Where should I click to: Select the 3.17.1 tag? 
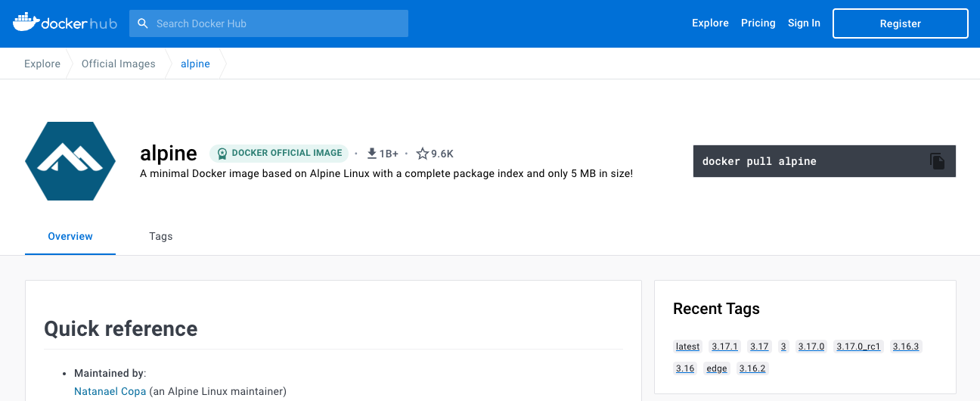pyautogui.click(x=724, y=347)
